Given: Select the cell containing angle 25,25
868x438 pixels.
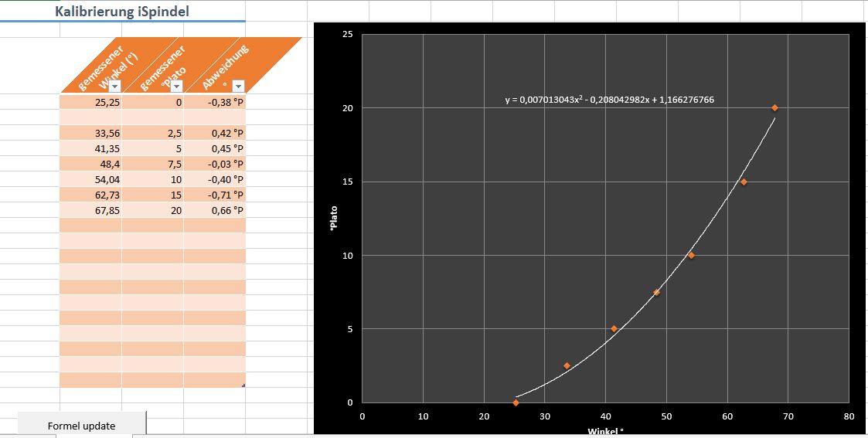Looking at the screenshot, I should click(x=90, y=102).
